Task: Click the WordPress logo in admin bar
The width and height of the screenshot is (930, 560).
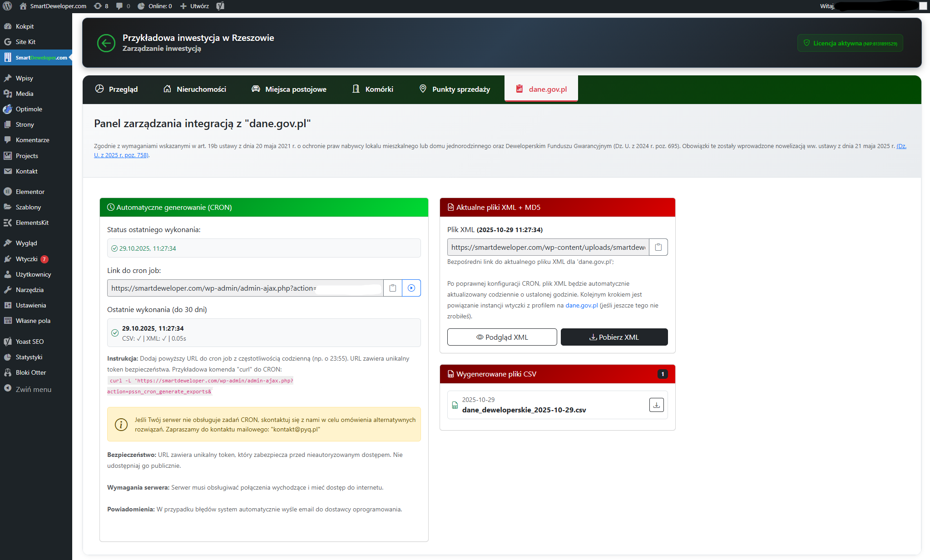Action: [x=7, y=6]
